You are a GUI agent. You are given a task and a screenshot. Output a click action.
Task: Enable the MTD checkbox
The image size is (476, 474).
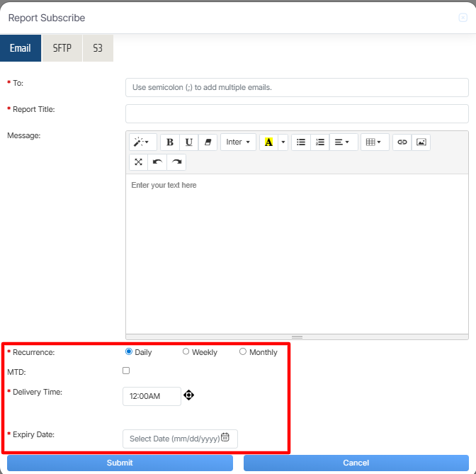point(126,371)
